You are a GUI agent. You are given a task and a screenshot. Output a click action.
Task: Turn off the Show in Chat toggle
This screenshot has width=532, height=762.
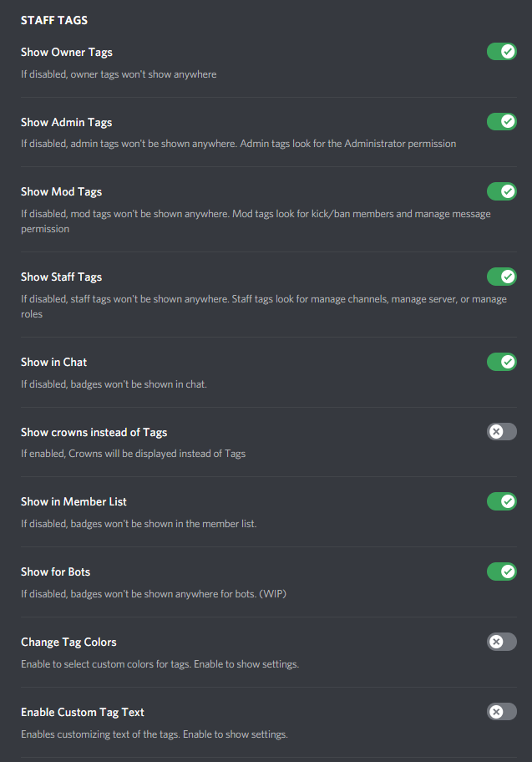(x=501, y=362)
